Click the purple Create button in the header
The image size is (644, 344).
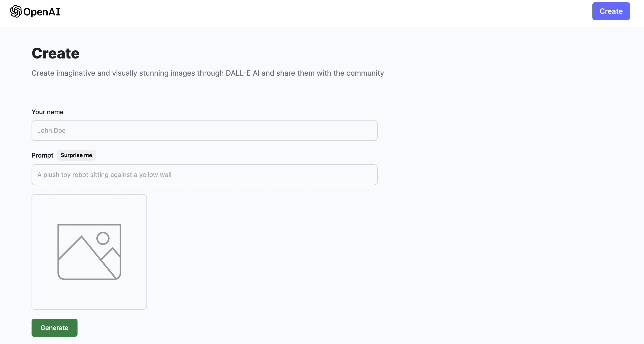611,11
